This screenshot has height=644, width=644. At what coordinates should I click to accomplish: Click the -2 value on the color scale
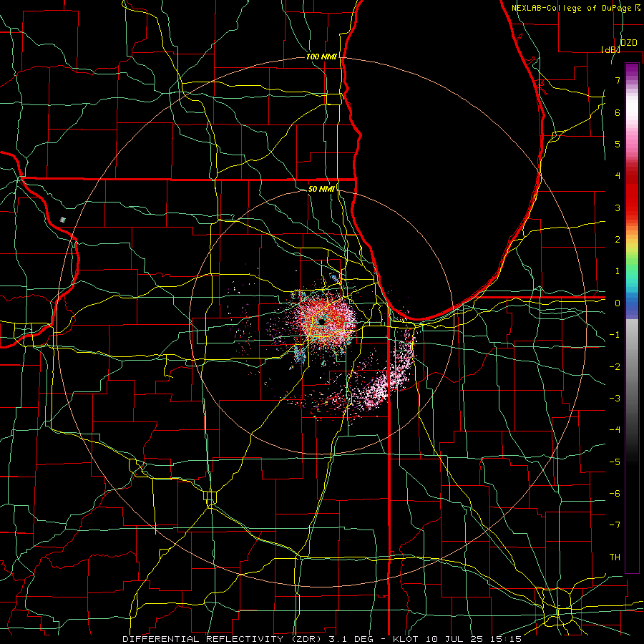point(615,367)
